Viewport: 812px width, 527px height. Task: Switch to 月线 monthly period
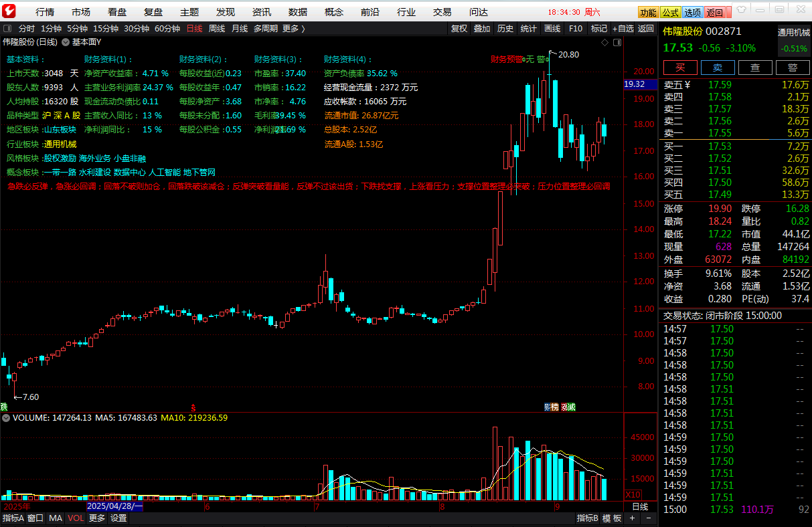[x=240, y=29]
